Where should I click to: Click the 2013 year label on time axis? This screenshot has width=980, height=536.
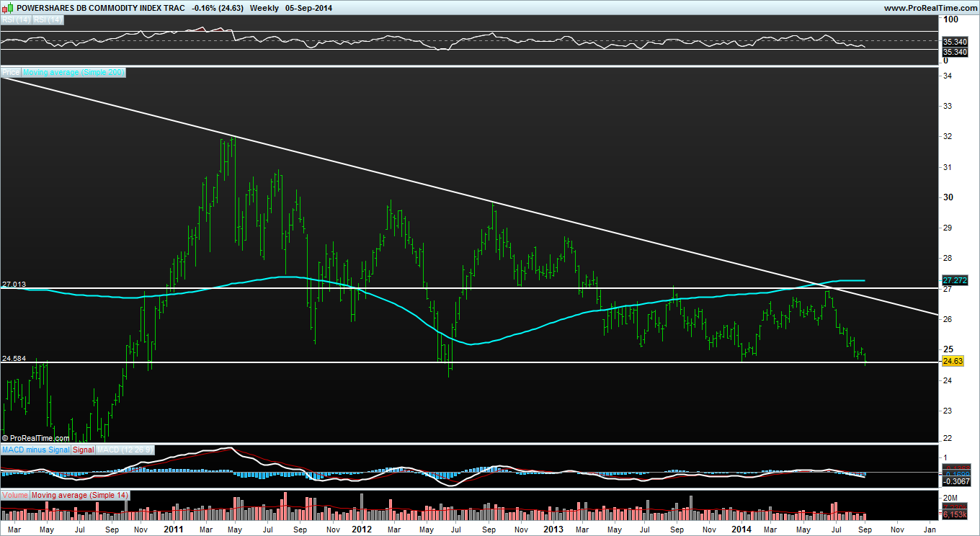coord(553,529)
